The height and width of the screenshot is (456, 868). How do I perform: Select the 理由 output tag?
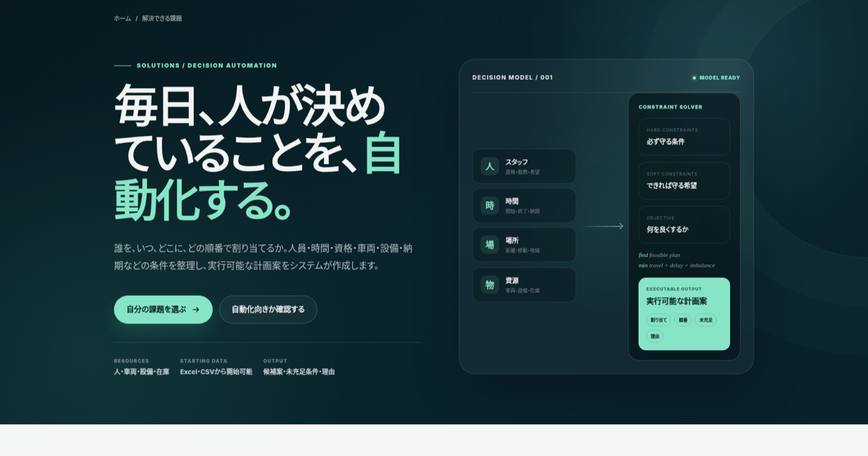(655, 336)
